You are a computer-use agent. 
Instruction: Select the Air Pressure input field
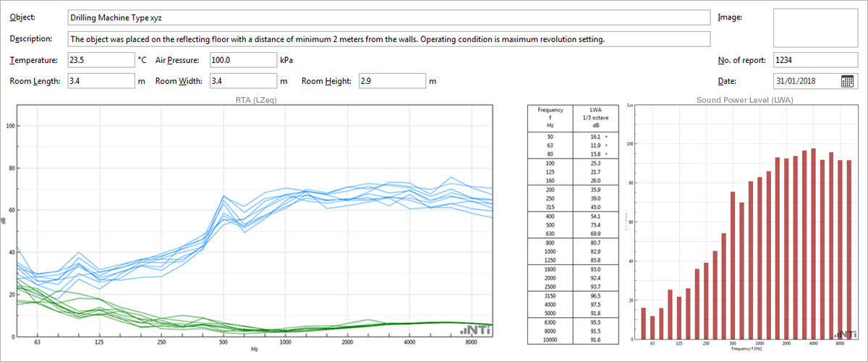tap(243, 60)
